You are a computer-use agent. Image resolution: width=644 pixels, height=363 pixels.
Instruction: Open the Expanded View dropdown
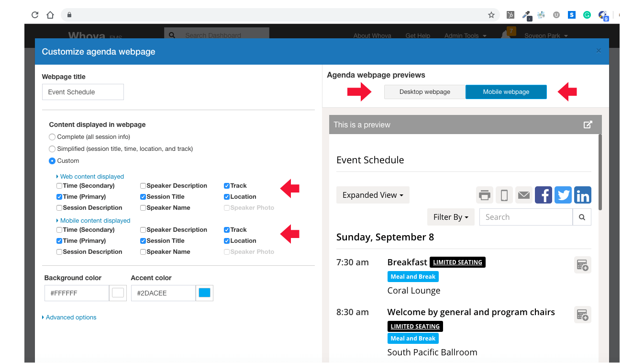point(373,195)
